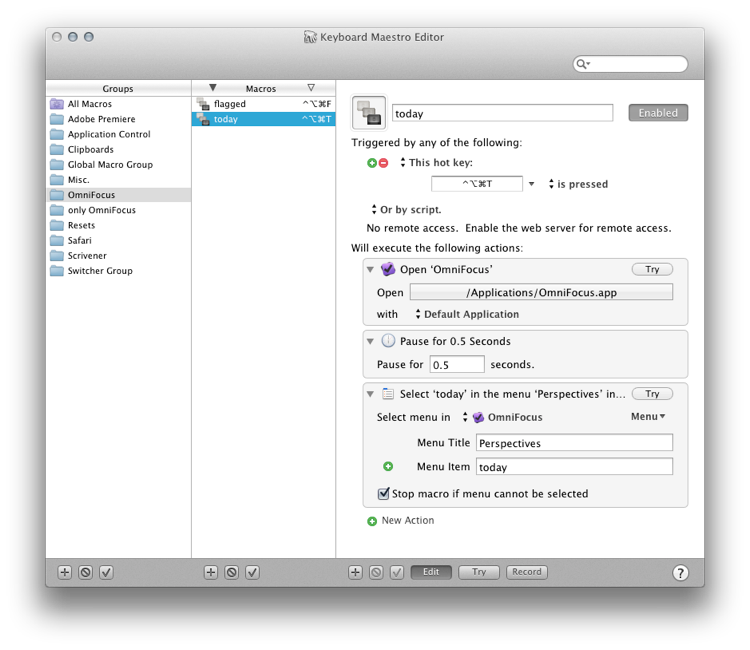Click the /Applications/OmniFocus.app path button
The width and height of the screenshot is (750, 650).
click(x=541, y=292)
